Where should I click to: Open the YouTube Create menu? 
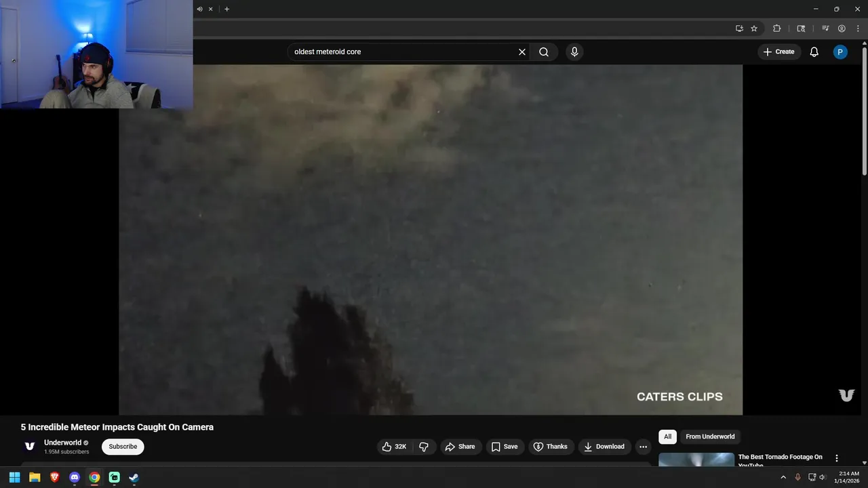pos(779,52)
